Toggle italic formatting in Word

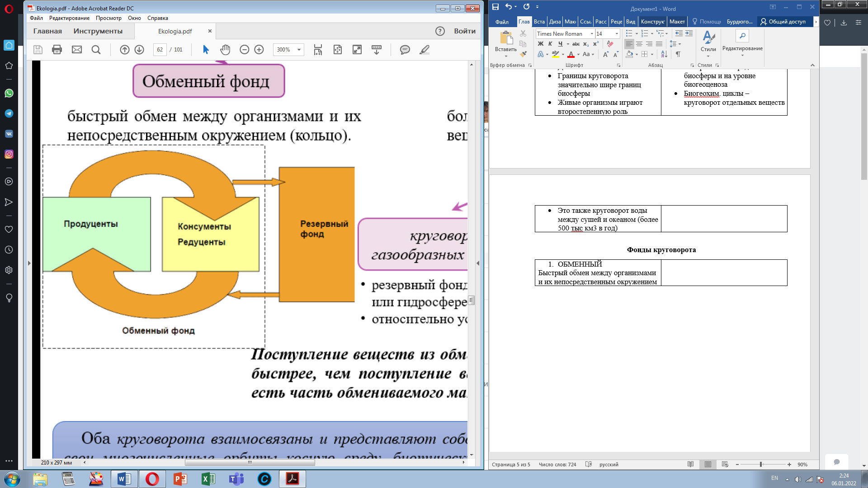pyautogui.click(x=550, y=44)
